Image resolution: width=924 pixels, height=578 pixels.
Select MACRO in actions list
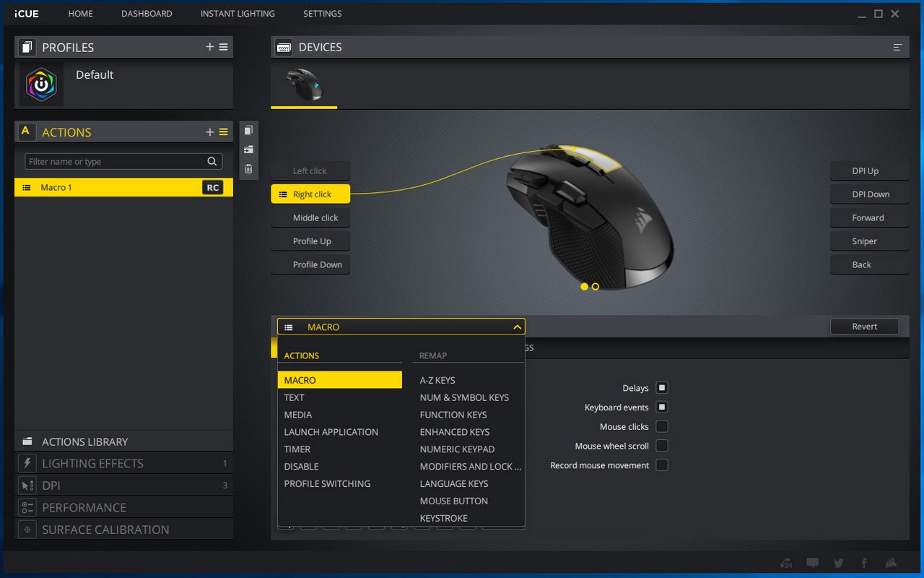[339, 380]
